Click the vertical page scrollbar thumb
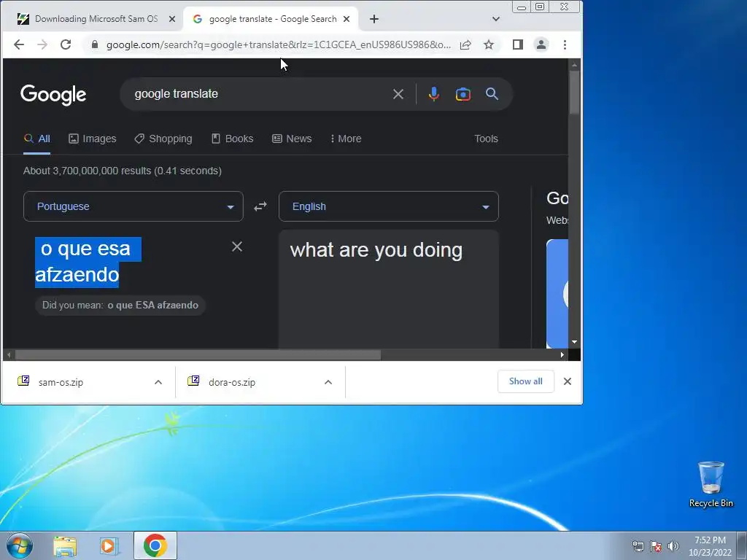This screenshot has height=560, width=747. (x=574, y=93)
